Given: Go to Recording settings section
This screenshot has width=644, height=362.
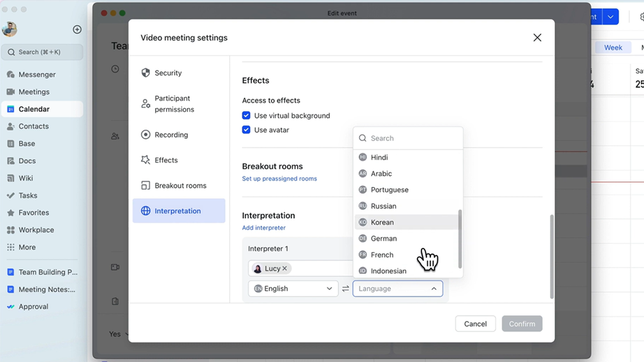Looking at the screenshot, I should pos(171,135).
